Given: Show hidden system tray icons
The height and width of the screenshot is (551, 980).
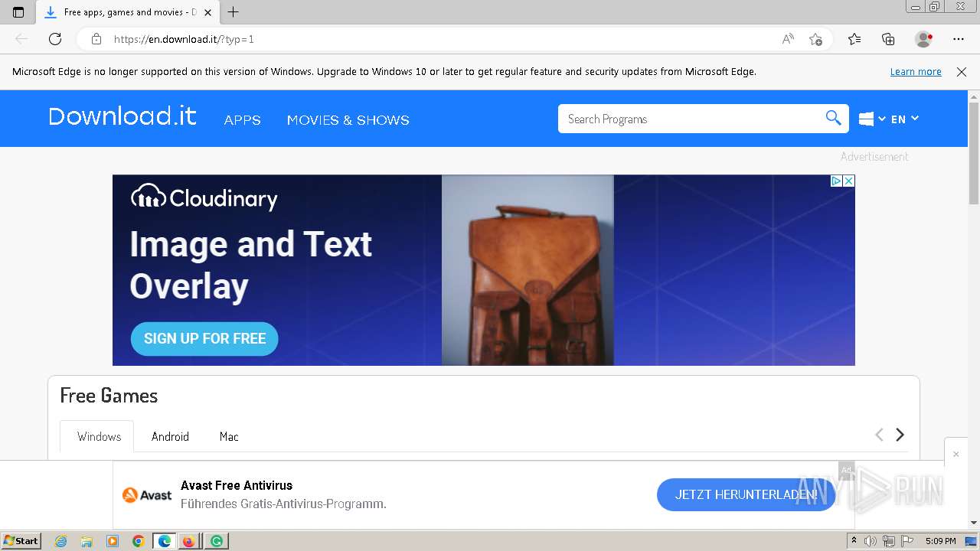Looking at the screenshot, I should coord(854,541).
